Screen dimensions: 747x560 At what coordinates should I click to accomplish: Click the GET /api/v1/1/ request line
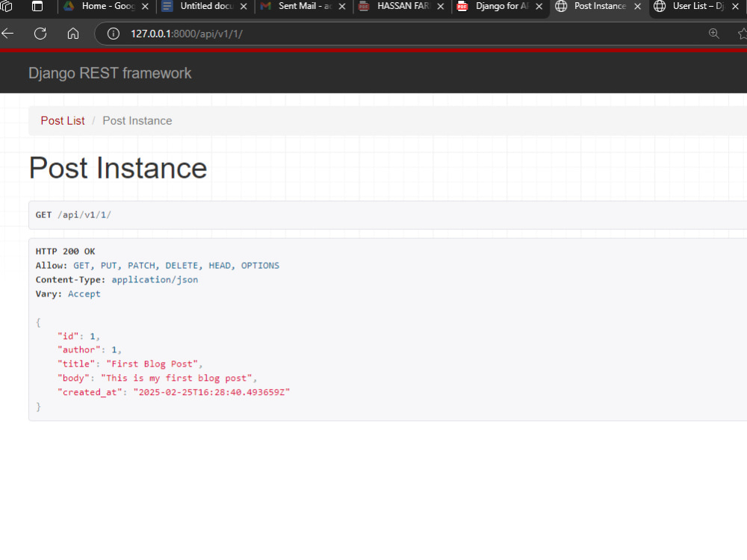[x=73, y=215]
